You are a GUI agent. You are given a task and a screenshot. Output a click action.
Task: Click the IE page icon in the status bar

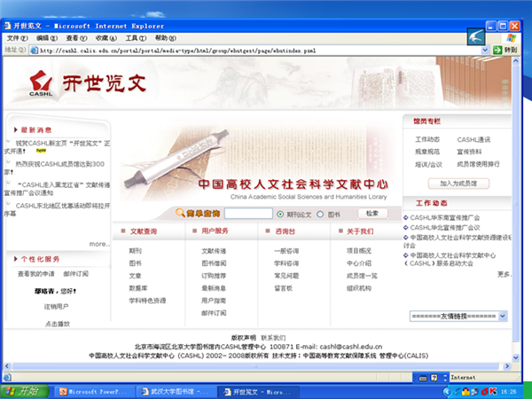[7, 378]
